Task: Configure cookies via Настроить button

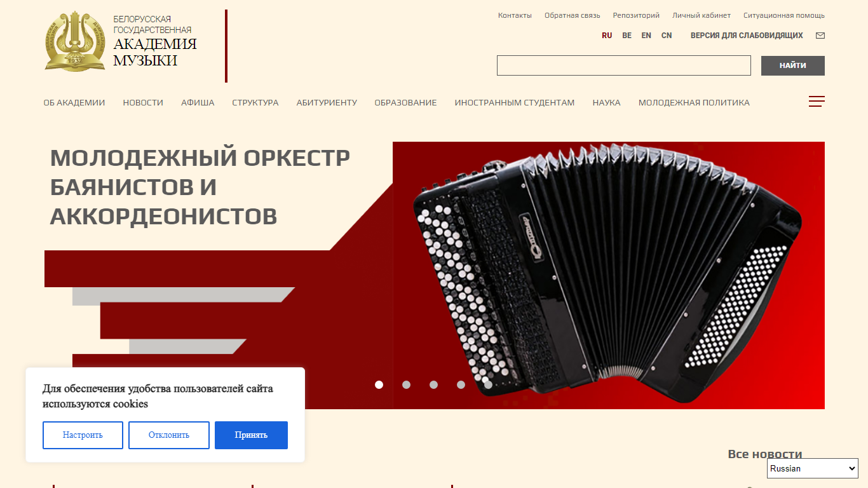Action: 83,435
